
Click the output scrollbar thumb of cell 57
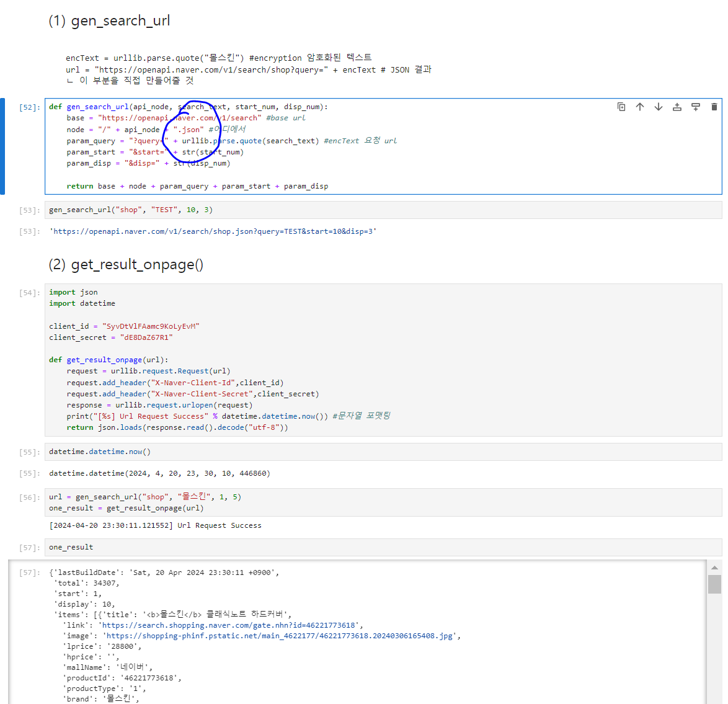714,584
